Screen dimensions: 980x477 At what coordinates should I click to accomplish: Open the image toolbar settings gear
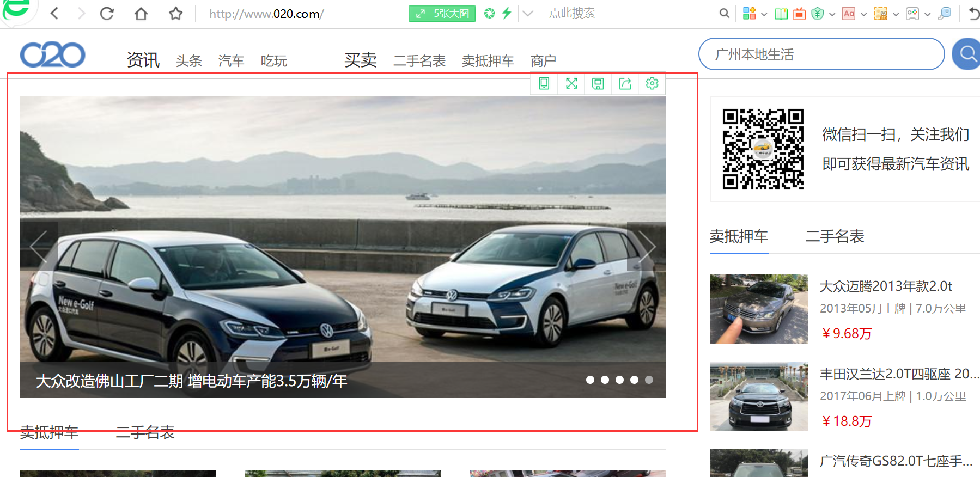tap(652, 83)
